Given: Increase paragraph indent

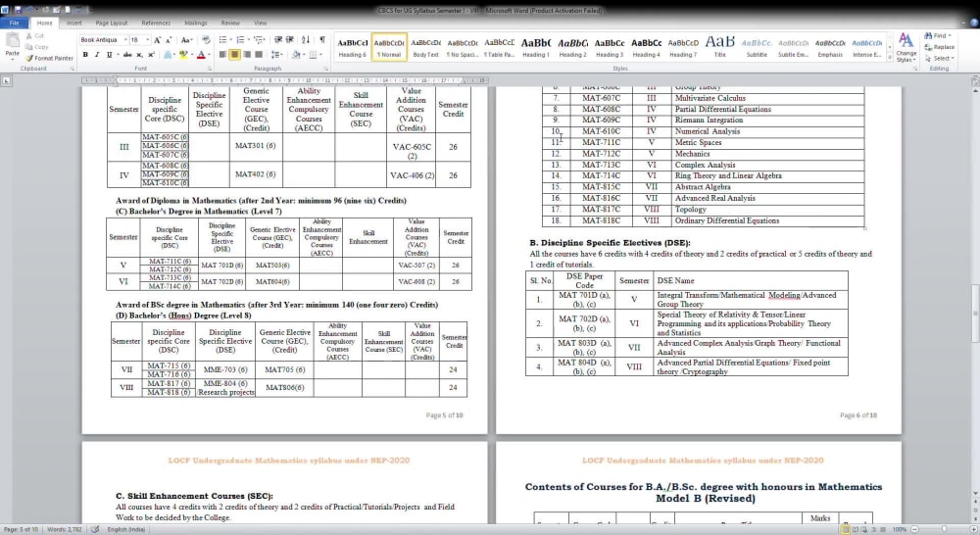Looking at the screenshot, I should tap(289, 40).
